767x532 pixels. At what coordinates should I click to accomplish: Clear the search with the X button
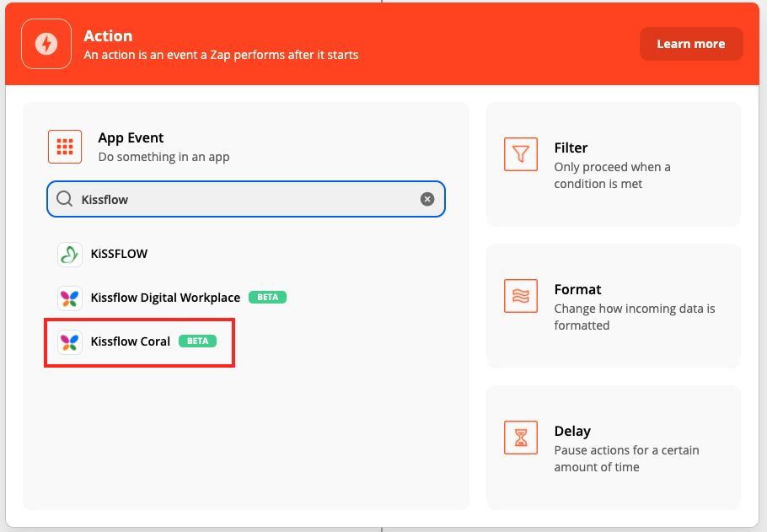427,199
